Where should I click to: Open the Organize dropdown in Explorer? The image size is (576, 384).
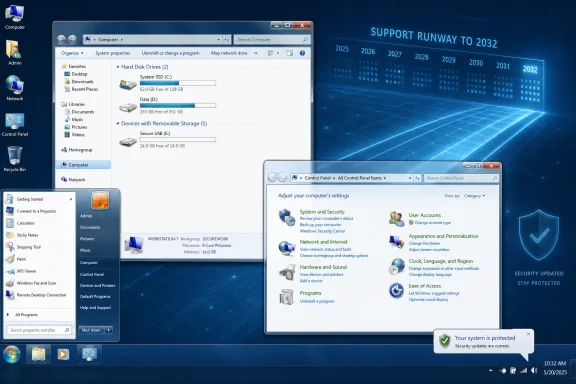click(72, 53)
